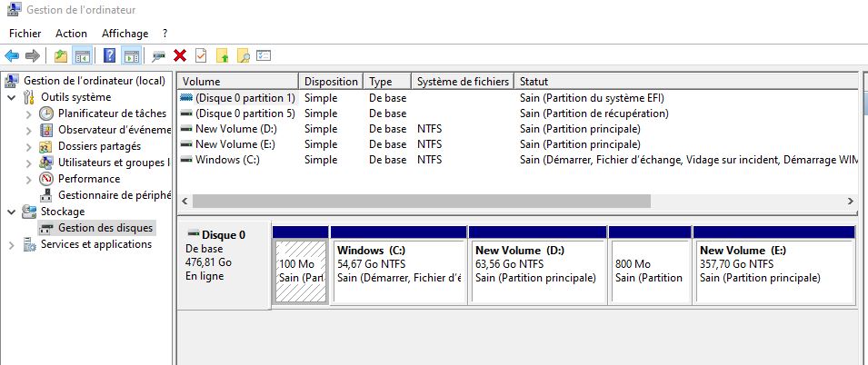868x365 pixels.
Task: Open the Fichier menu
Action: tap(25, 34)
